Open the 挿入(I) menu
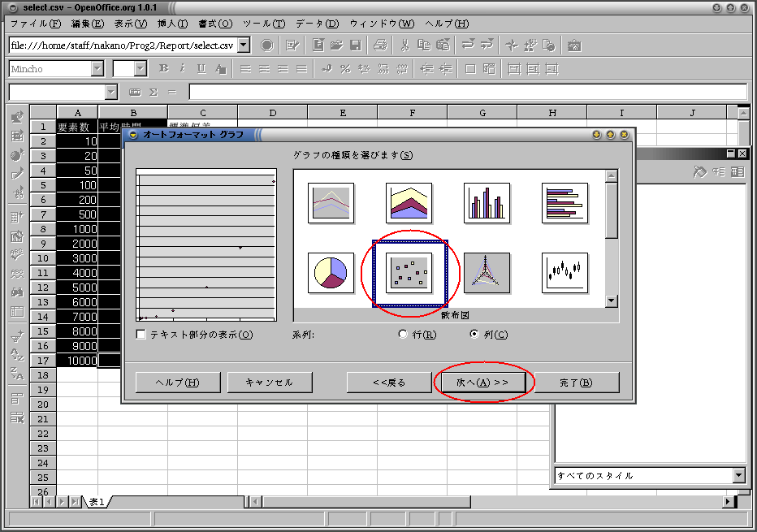 tap(172, 24)
